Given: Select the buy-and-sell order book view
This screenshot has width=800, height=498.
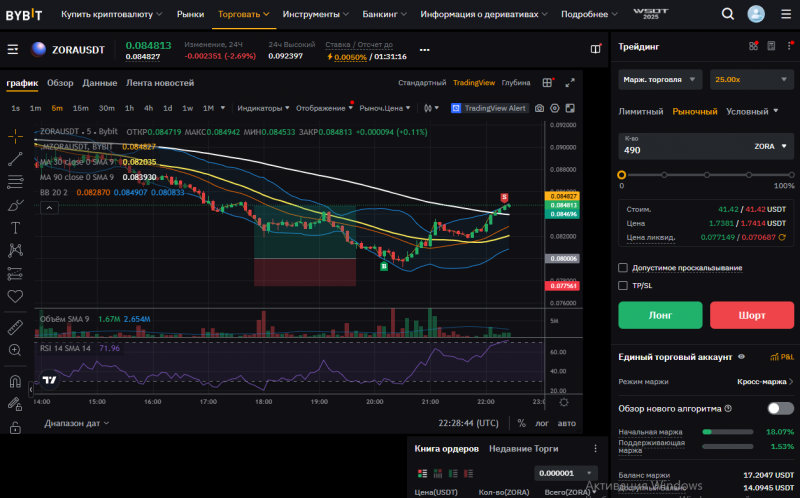Looking at the screenshot, I should pos(422,474).
